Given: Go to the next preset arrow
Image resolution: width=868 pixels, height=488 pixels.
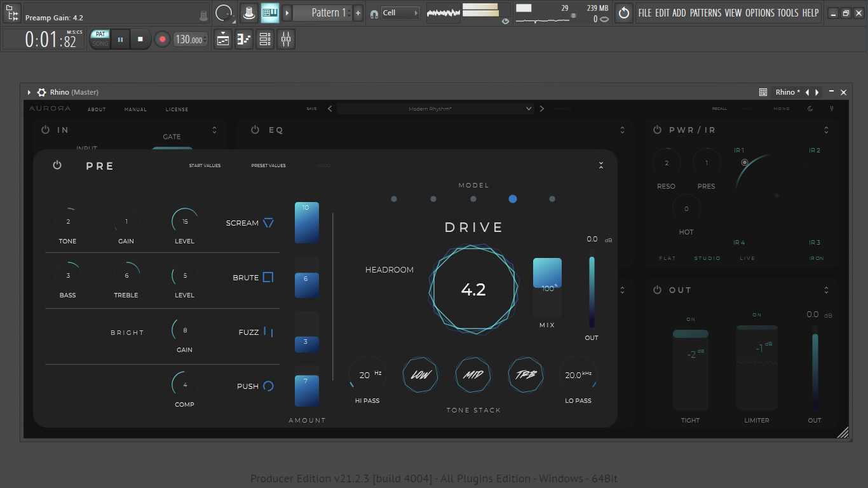Looking at the screenshot, I should pyautogui.click(x=542, y=109).
